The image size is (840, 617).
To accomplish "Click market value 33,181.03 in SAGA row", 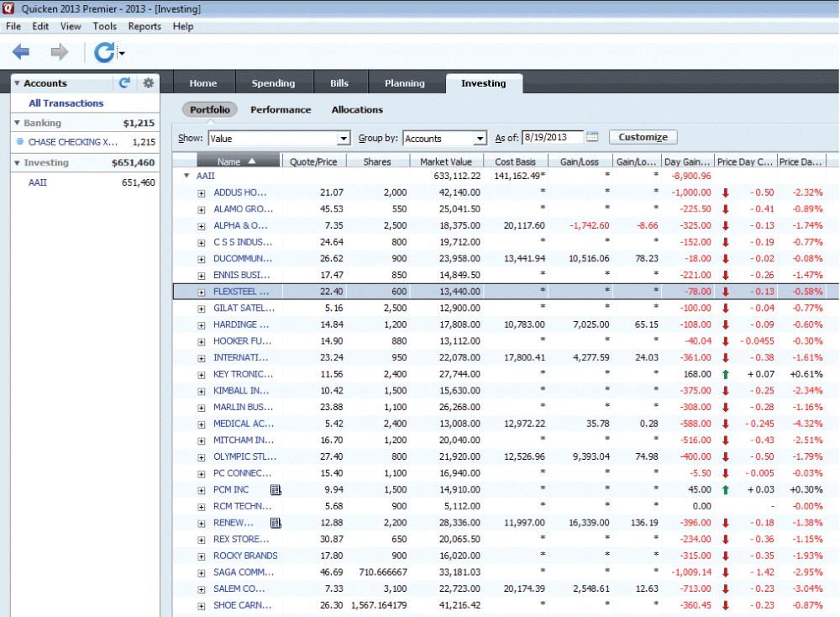I will point(459,572).
